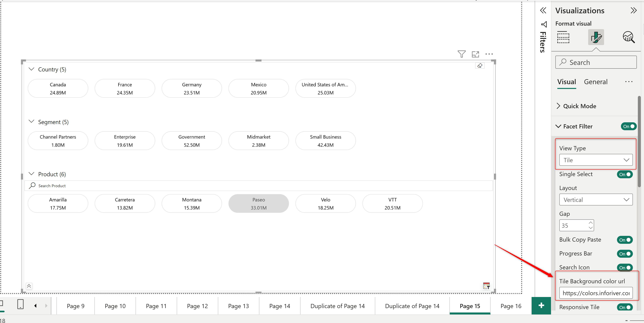Image resolution: width=644 pixels, height=323 pixels.
Task: Collapse the Product group
Action: click(x=31, y=174)
